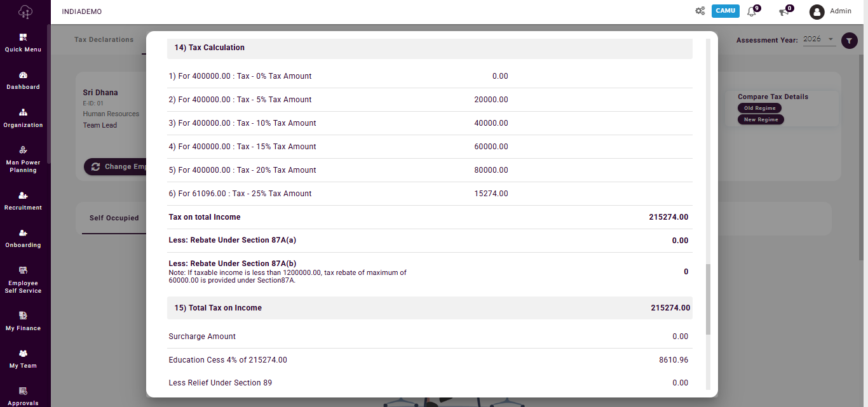868x407 pixels.
Task: Click the round filter icon button
Action: (x=849, y=41)
